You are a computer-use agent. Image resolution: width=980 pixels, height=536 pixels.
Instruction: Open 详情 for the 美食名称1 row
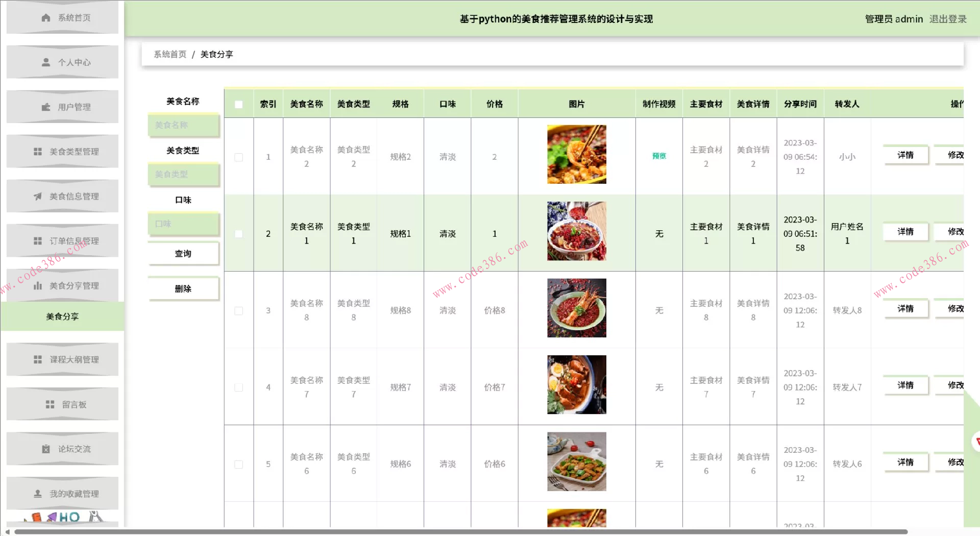(x=905, y=232)
